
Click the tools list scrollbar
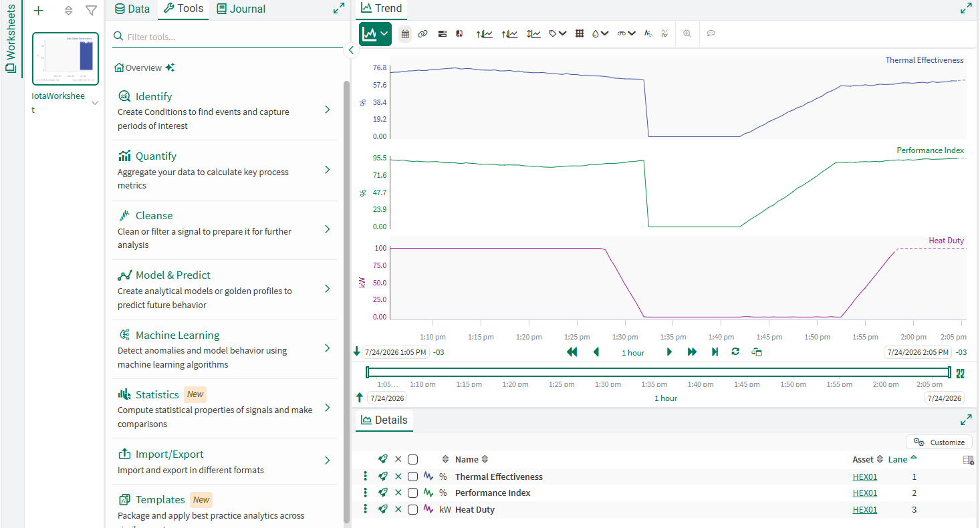pyautogui.click(x=346, y=301)
